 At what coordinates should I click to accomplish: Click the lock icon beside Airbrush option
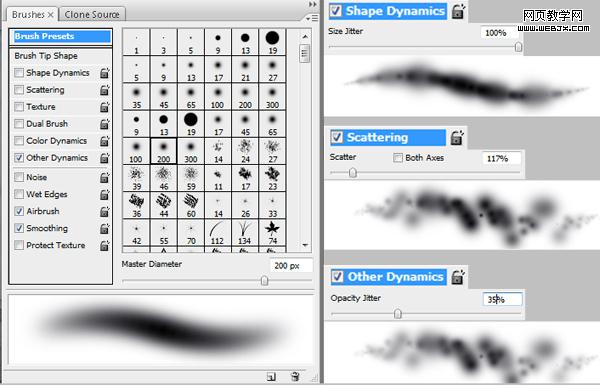pos(105,211)
